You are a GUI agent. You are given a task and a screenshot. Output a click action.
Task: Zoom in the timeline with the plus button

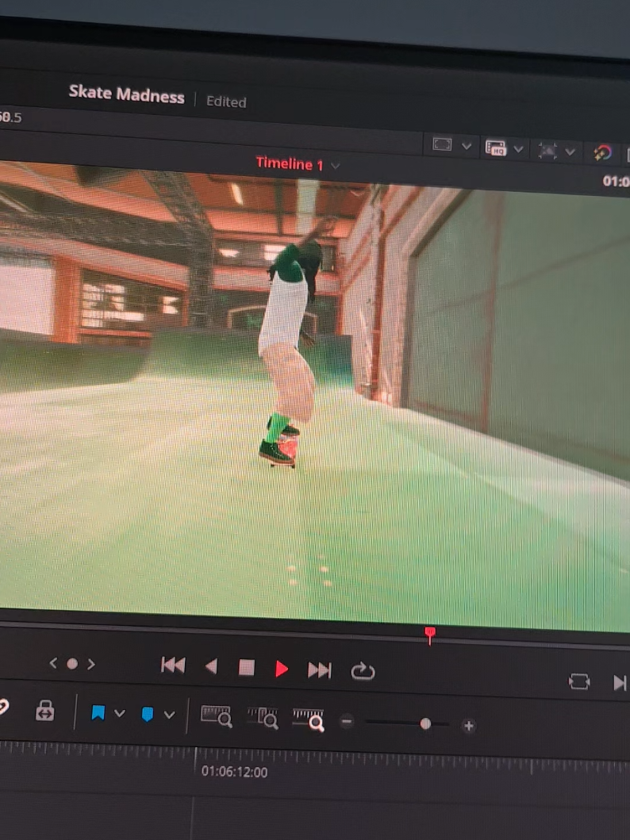(469, 726)
